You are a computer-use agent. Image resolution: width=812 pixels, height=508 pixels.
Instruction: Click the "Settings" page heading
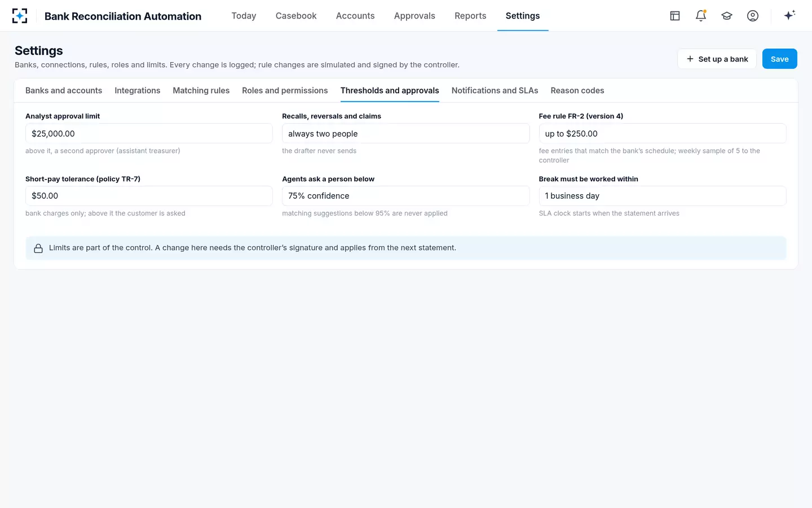[x=39, y=51]
